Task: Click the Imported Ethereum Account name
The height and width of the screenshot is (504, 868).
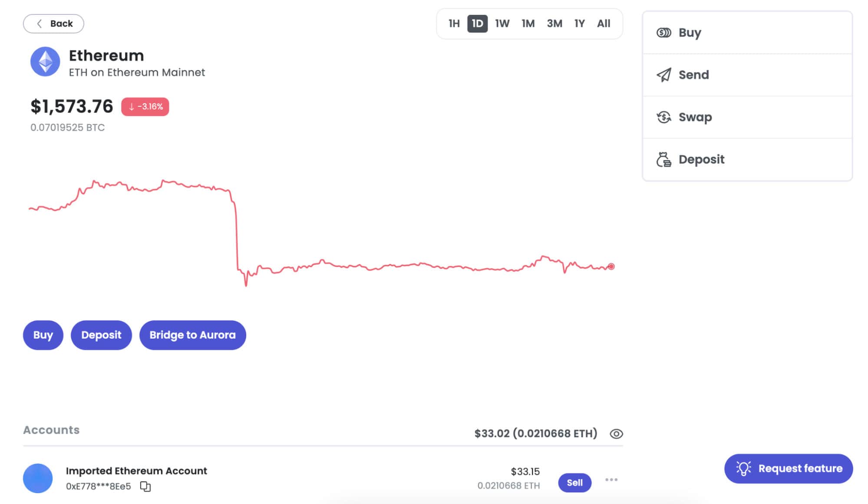Action: pyautogui.click(x=136, y=471)
